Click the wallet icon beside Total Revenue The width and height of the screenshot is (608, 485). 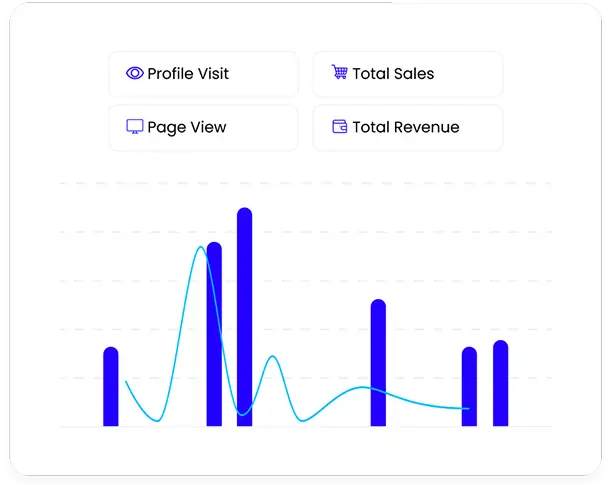[x=340, y=126]
